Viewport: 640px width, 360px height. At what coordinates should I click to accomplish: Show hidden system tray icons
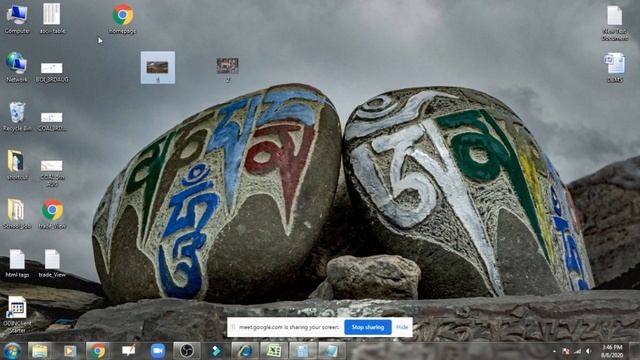554,351
